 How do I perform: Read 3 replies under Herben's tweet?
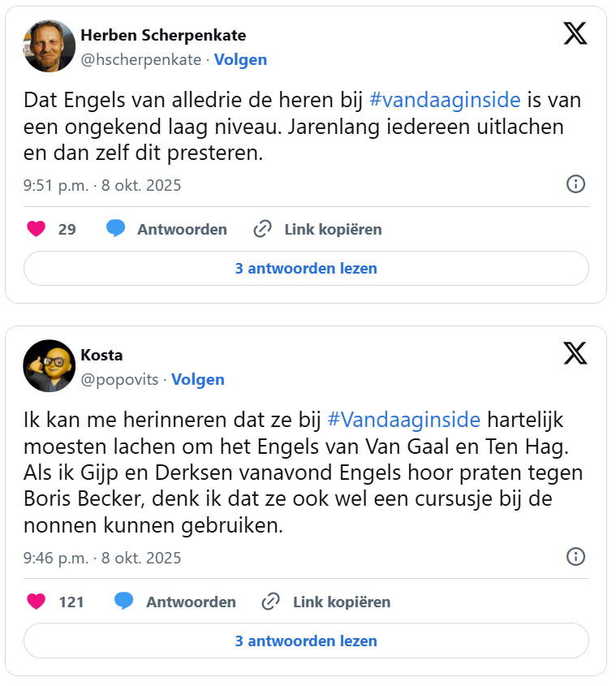point(306,268)
